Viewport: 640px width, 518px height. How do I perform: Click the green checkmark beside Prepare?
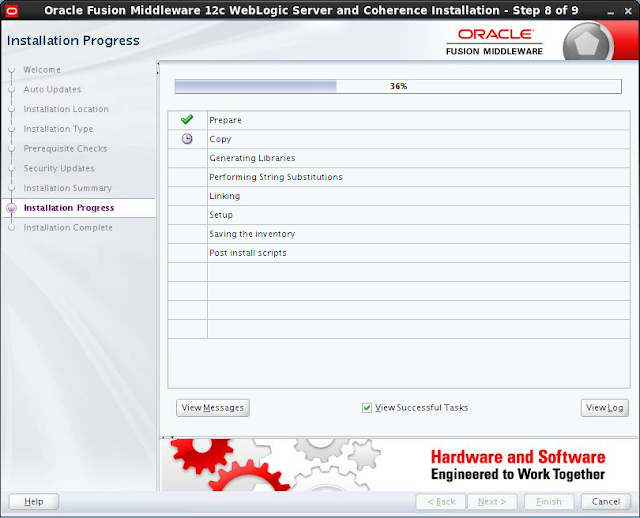click(187, 120)
